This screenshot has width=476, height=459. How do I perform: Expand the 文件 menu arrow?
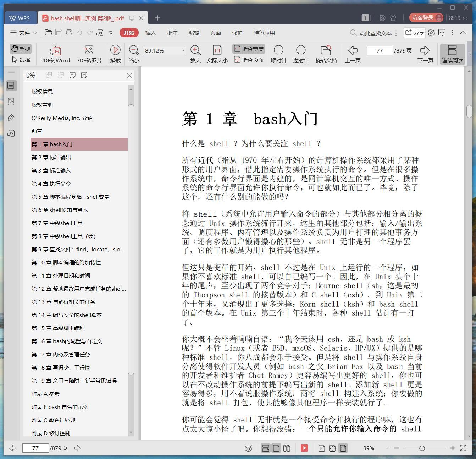pos(35,33)
